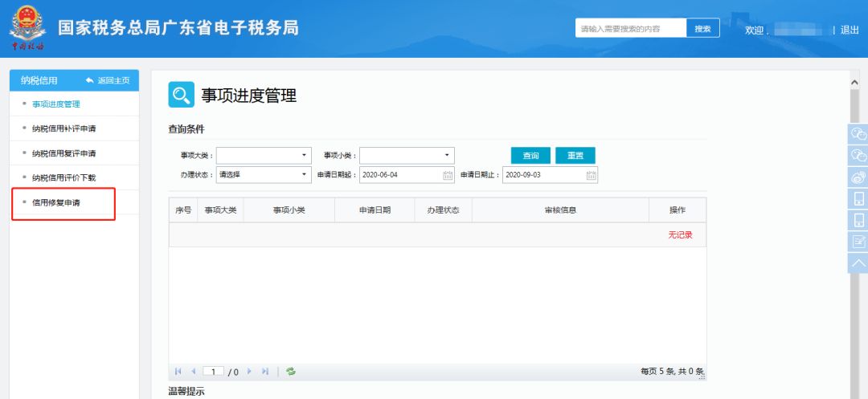Click the 查询条件 heading

point(186,130)
